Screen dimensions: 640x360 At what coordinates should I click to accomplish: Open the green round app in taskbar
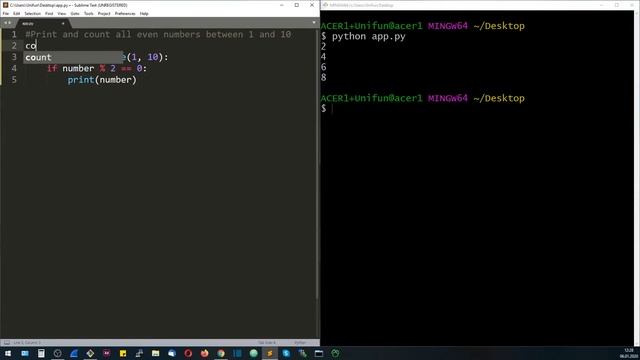(253, 353)
